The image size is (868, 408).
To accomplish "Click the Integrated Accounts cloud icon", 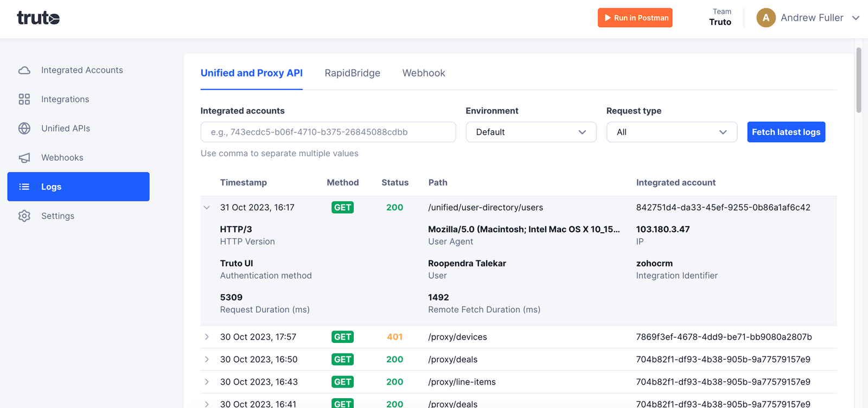I will point(24,70).
